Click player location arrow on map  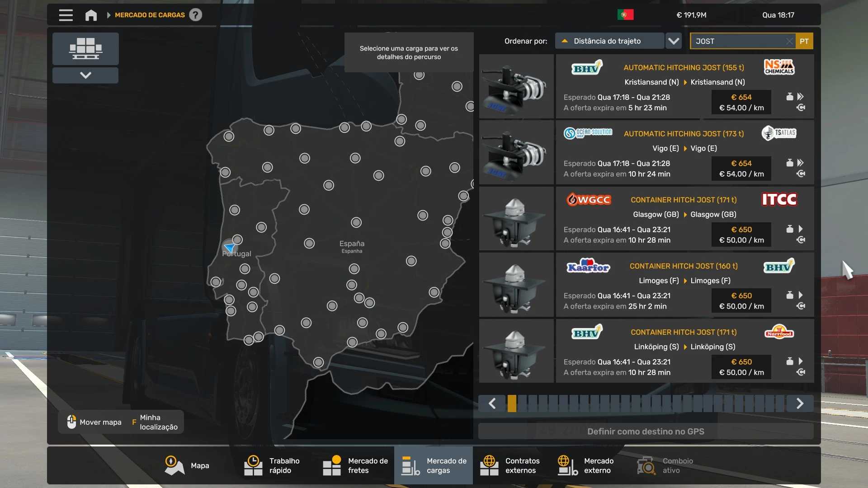tap(230, 247)
